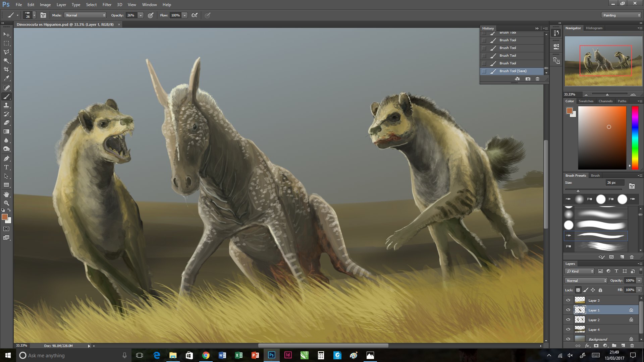Viewport: 644px width, 362px height.
Task: Select the Move tool
Action: pyautogui.click(x=6, y=35)
